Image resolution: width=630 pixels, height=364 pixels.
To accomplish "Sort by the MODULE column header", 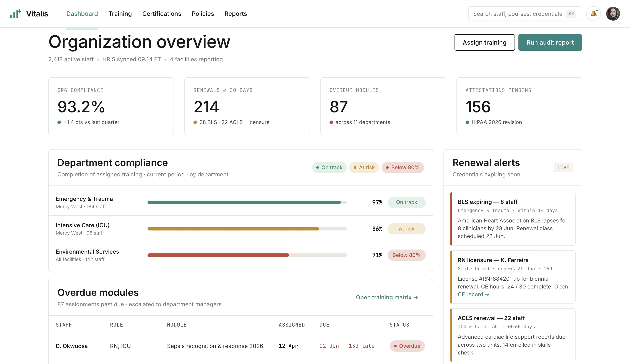I will pyautogui.click(x=177, y=325).
